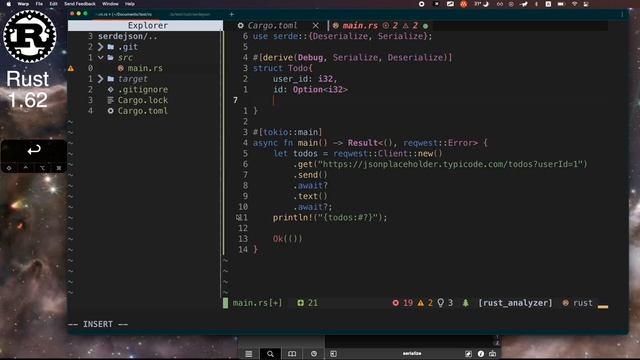Open the Help menu
The height and width of the screenshot is (360, 640).
[130, 4]
